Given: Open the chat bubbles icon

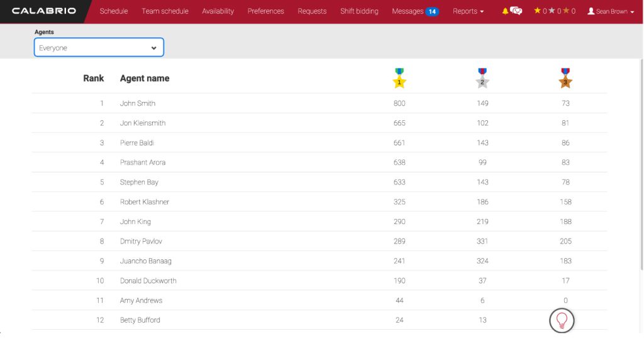Looking at the screenshot, I should (516, 11).
